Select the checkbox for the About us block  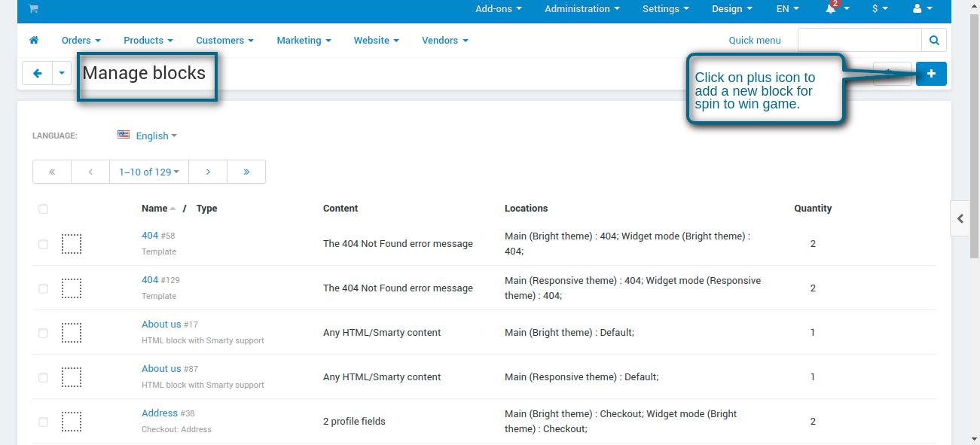43,332
